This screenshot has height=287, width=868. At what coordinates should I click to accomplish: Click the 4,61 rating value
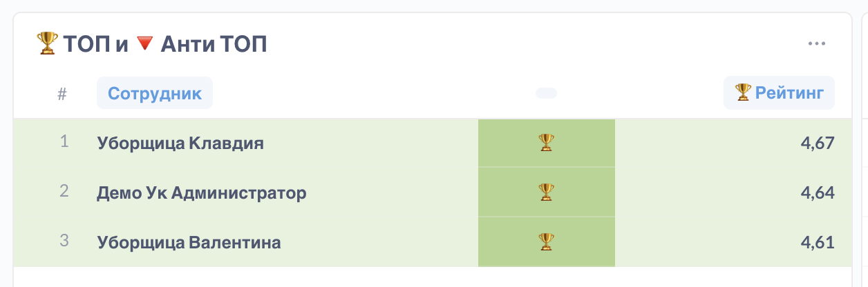818,243
